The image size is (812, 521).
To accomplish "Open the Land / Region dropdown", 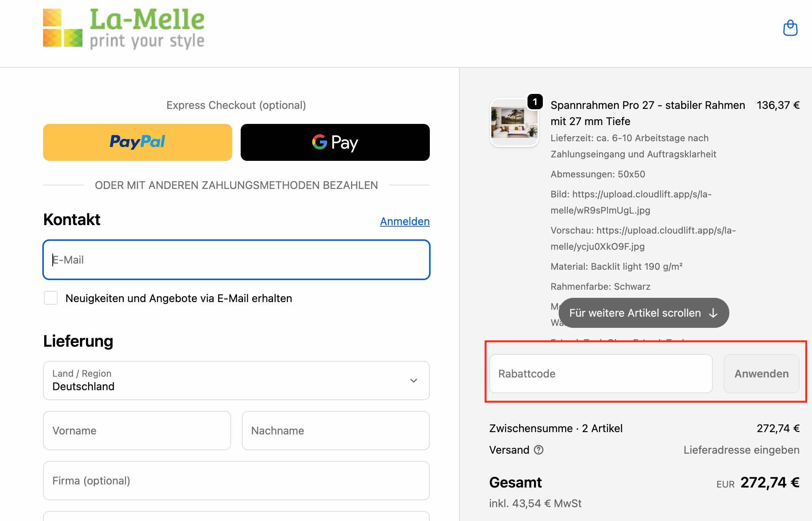I will tap(236, 381).
